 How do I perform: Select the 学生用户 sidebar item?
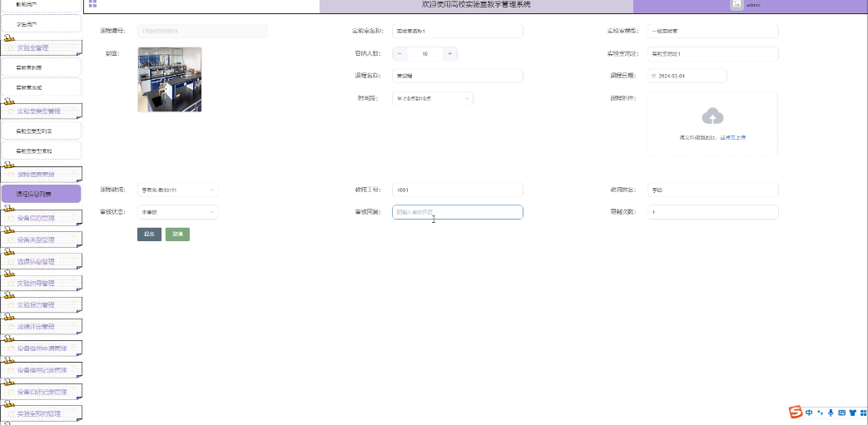click(41, 24)
